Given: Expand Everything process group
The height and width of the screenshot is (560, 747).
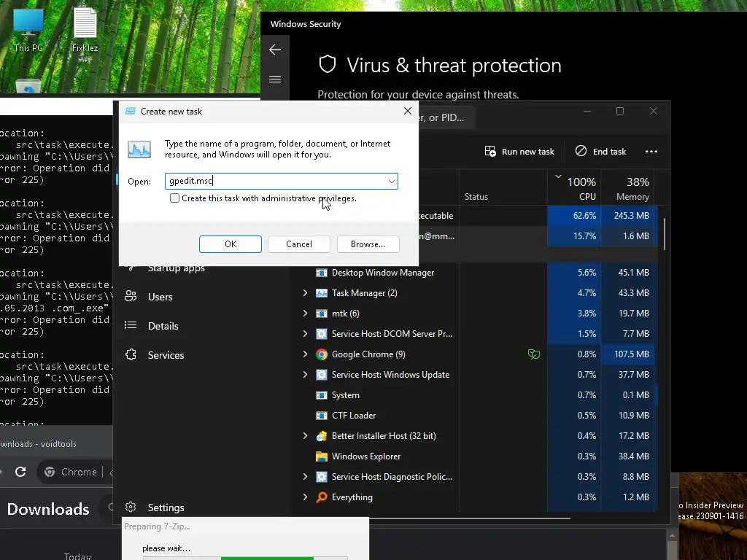Looking at the screenshot, I should point(305,497).
